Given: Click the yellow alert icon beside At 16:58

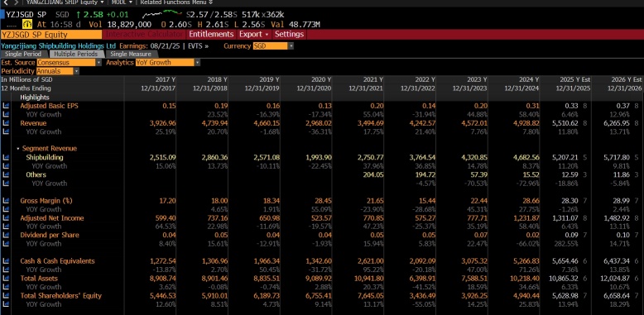Looking at the screenshot, I should [x=27, y=24].
